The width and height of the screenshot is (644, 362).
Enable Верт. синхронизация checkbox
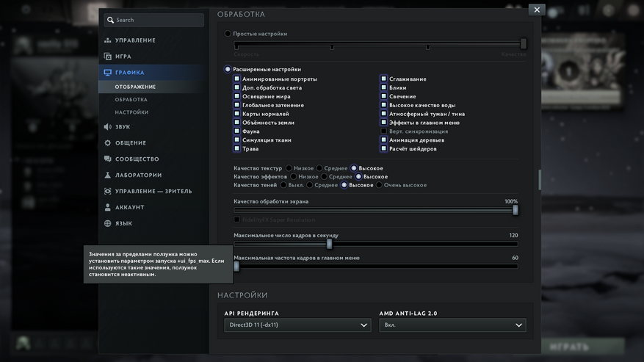(x=383, y=131)
